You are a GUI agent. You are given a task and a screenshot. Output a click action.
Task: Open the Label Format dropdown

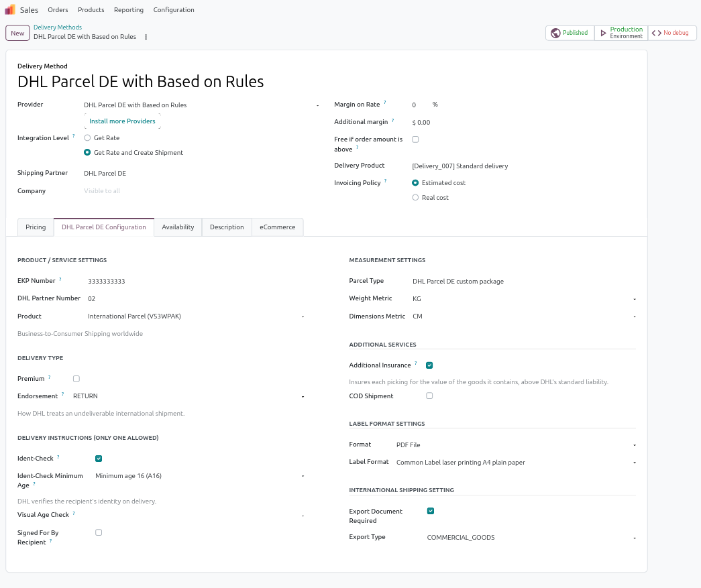pos(516,463)
